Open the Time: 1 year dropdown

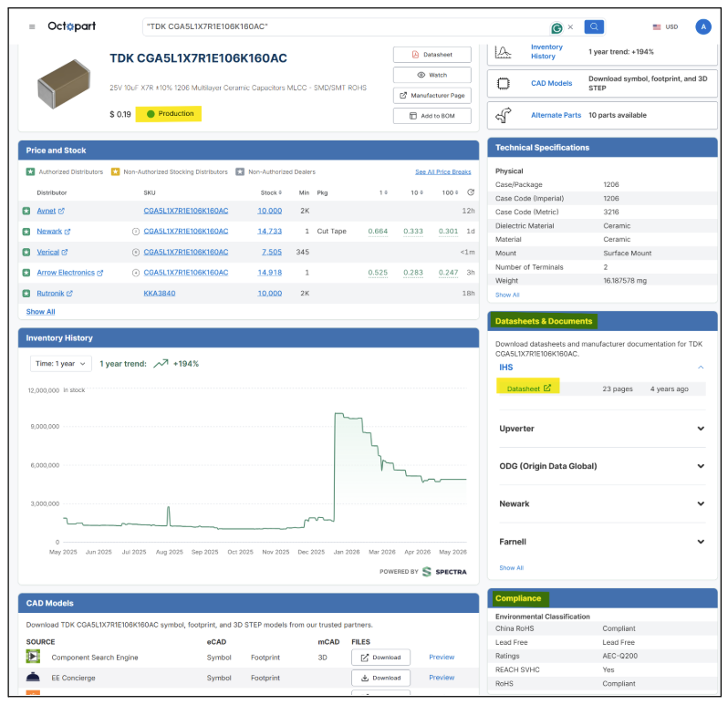click(60, 363)
